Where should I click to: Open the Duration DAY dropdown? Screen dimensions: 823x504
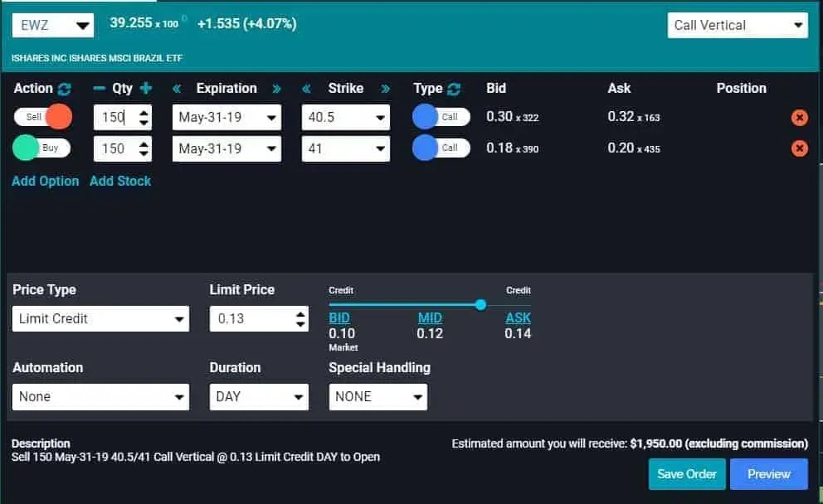click(x=258, y=396)
